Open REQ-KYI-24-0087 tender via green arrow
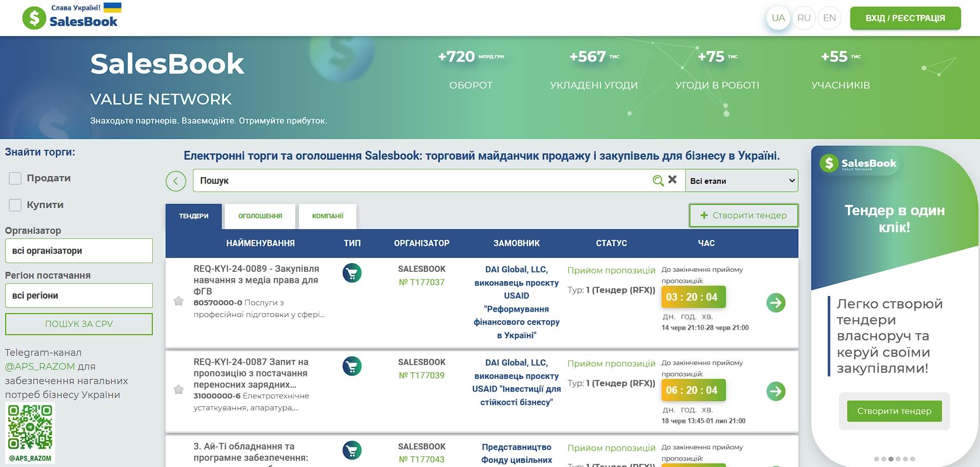 776,391
